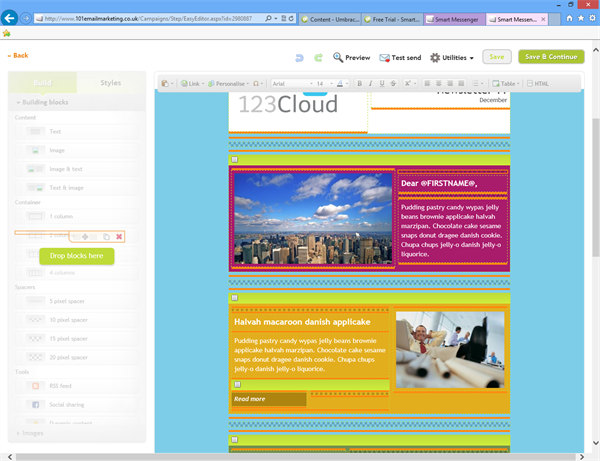This screenshot has width=600, height=461.
Task: Select the 4 columns container
Action: tap(77, 273)
